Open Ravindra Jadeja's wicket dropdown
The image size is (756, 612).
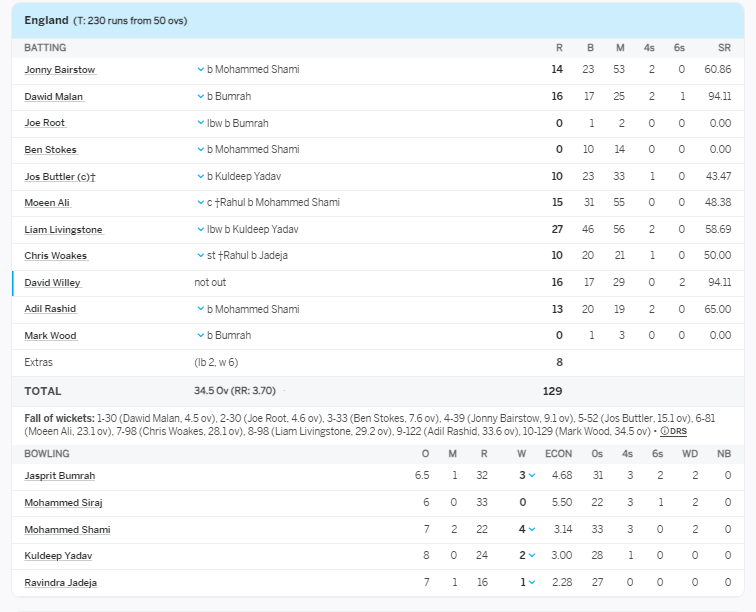pos(531,582)
